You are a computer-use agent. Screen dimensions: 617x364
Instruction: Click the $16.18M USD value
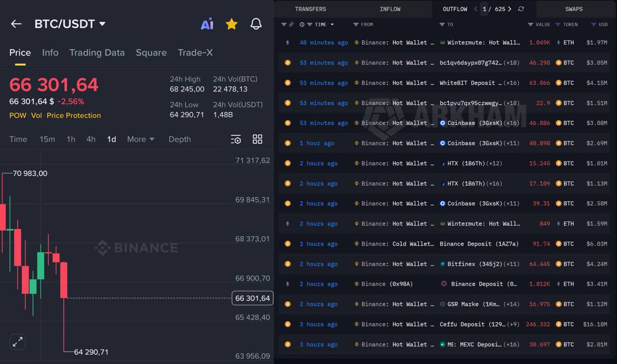coord(595,324)
